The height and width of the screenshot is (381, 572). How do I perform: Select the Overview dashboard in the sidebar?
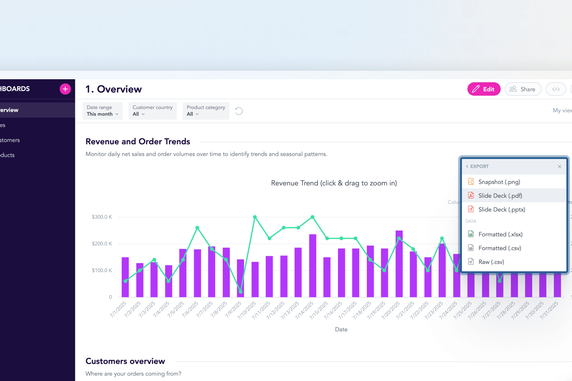[x=37, y=110]
